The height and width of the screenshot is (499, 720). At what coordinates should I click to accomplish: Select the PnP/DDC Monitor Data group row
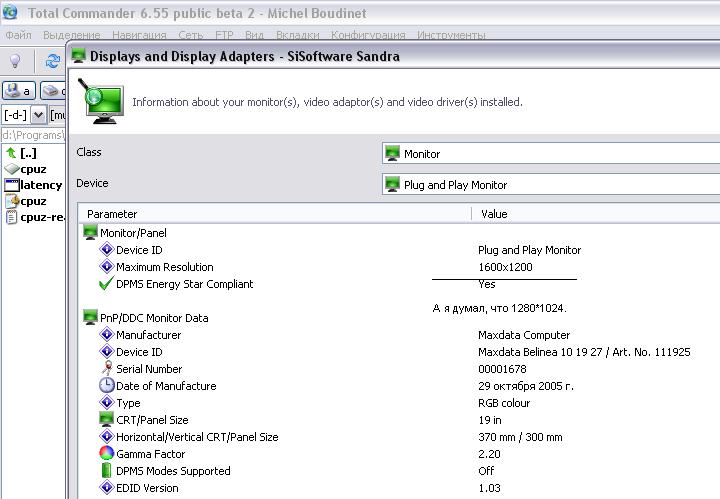pyautogui.click(x=153, y=318)
